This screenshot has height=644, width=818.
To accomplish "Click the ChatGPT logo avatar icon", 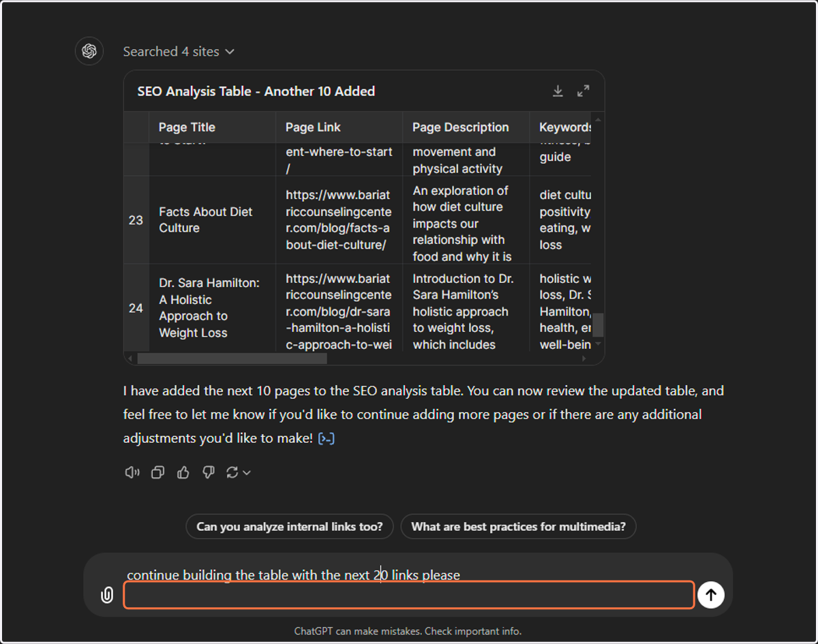I will coord(89,51).
